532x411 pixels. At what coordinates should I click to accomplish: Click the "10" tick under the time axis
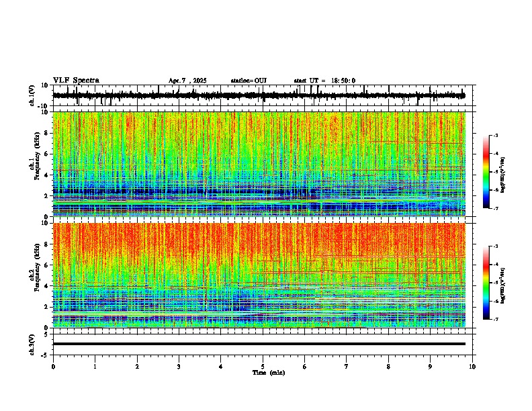coord(472,367)
